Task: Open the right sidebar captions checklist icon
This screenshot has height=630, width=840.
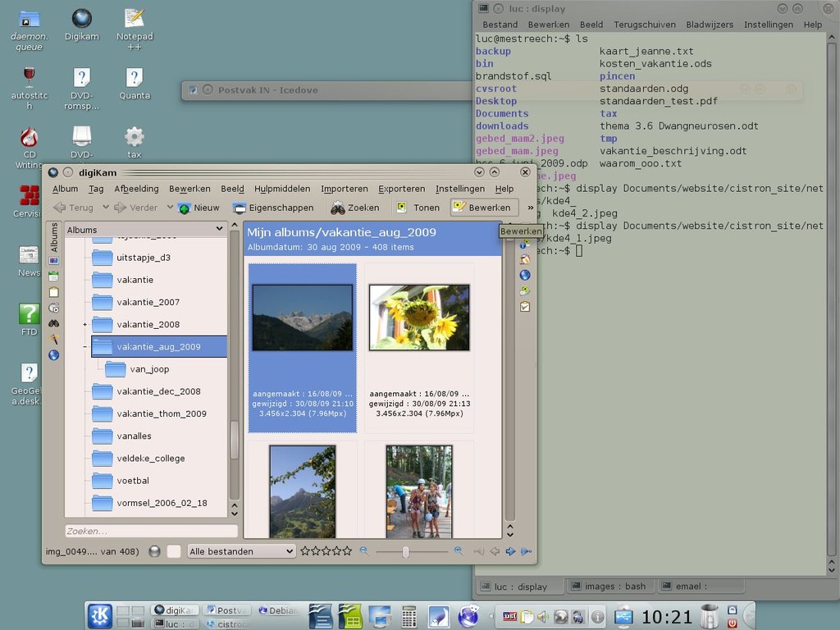Action: (525, 307)
